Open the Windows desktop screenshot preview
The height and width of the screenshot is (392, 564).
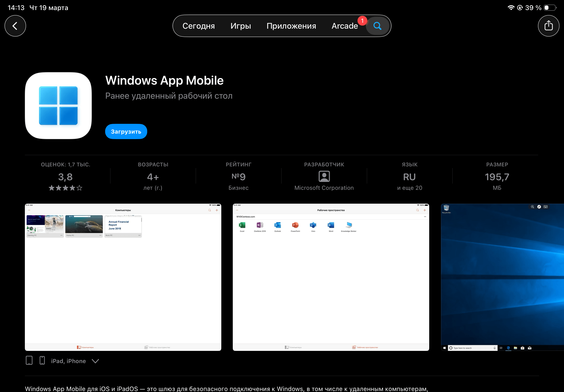point(502,277)
